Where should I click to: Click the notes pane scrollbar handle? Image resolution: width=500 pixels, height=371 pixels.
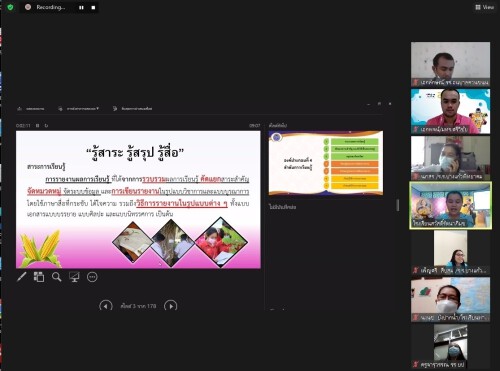[x=397, y=205]
